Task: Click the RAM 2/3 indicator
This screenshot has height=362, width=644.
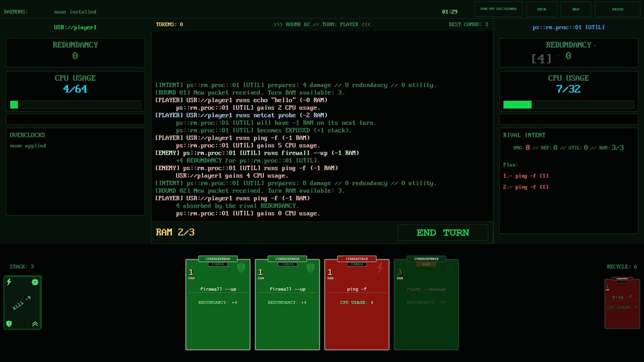Action: pos(175,232)
